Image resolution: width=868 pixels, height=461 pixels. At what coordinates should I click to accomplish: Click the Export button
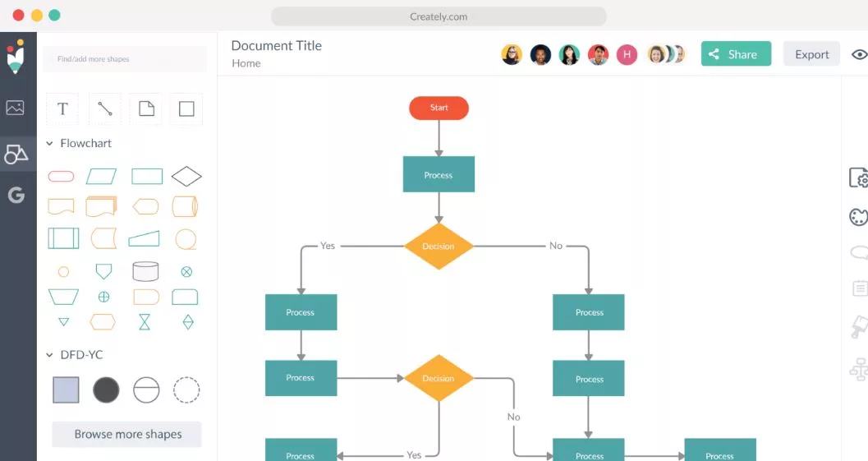click(x=811, y=53)
